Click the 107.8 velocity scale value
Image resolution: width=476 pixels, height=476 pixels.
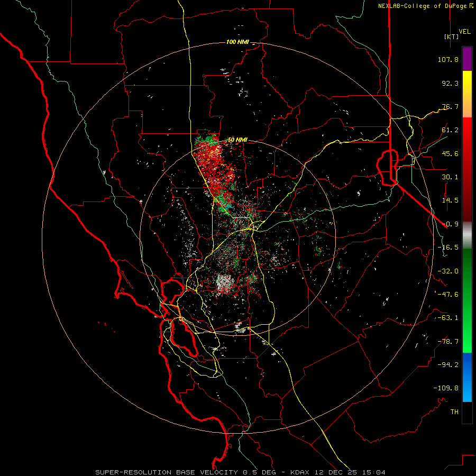click(448, 59)
